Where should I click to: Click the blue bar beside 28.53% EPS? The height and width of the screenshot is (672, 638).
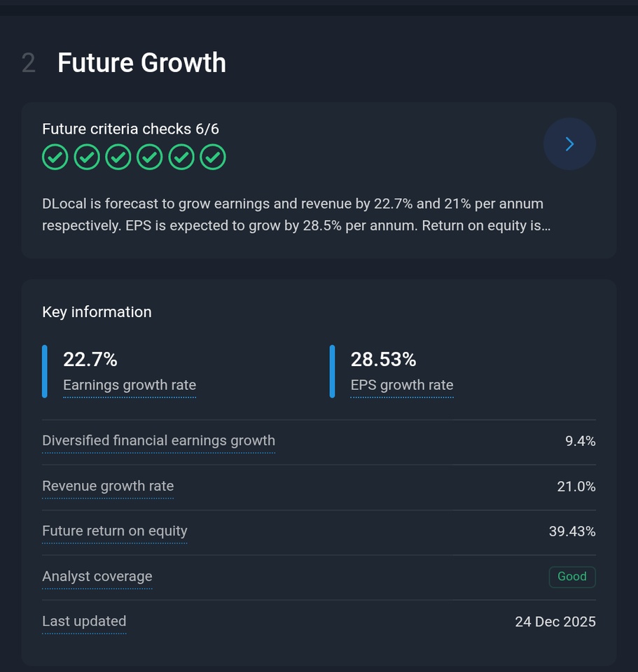coord(333,371)
